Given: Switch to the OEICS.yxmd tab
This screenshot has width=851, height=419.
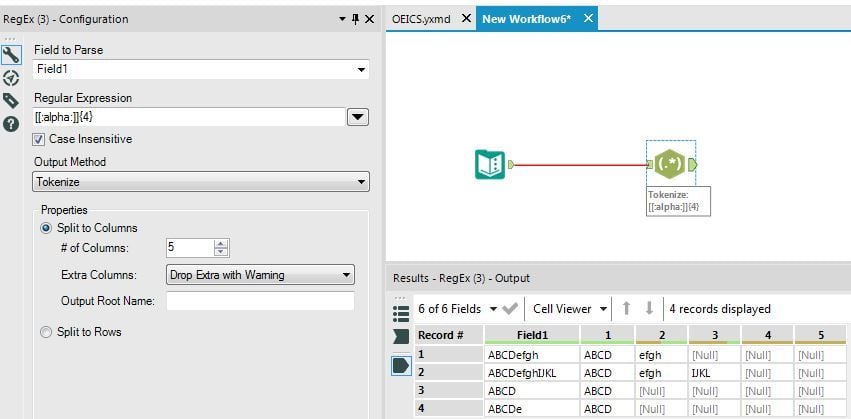Looking at the screenshot, I should (421, 19).
